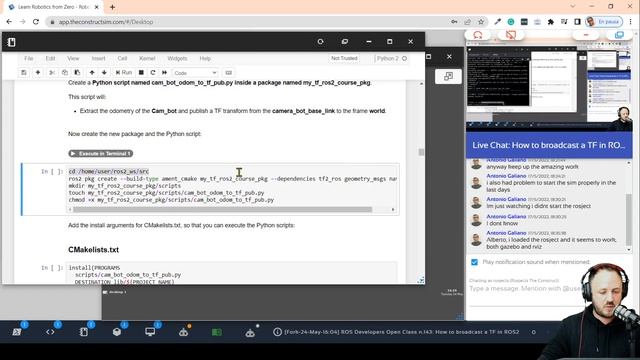Open the Kernel menu in the notebook
This screenshot has width=640, height=360.
tap(147, 58)
